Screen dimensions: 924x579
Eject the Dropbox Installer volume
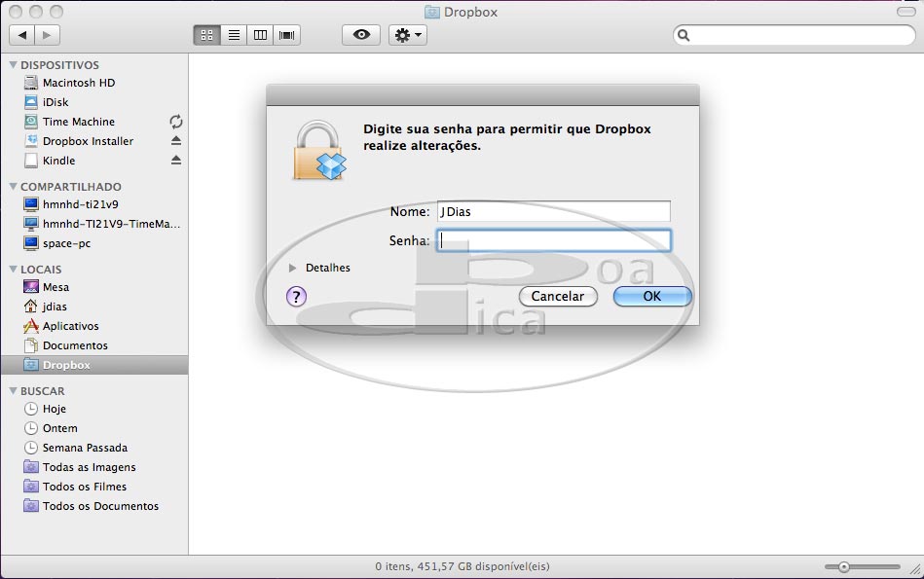(175, 141)
